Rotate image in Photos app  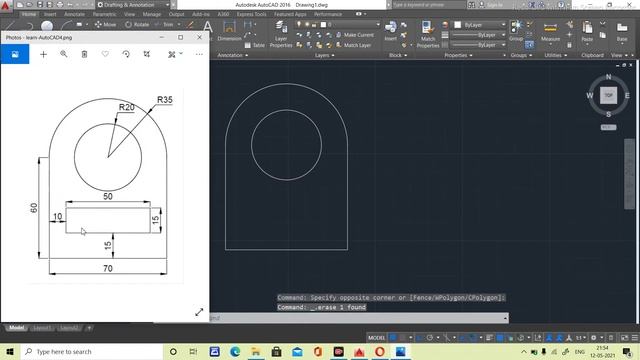[126, 54]
